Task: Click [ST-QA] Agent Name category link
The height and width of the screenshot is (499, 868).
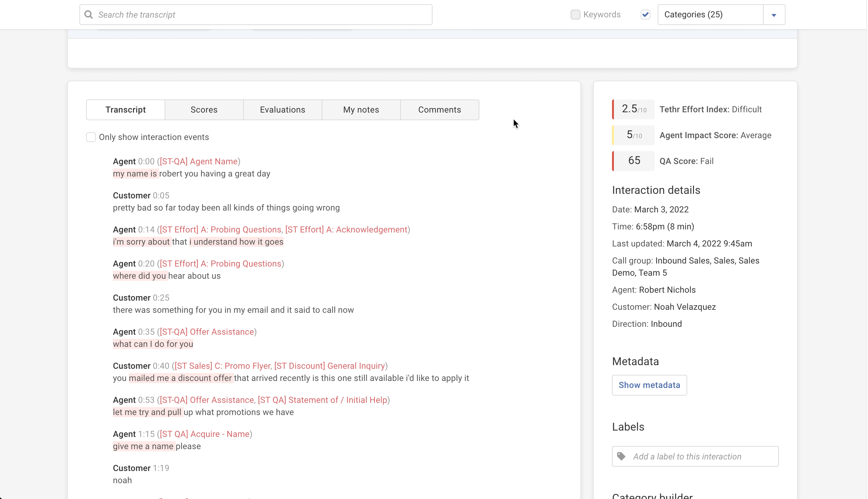Action: [198, 162]
